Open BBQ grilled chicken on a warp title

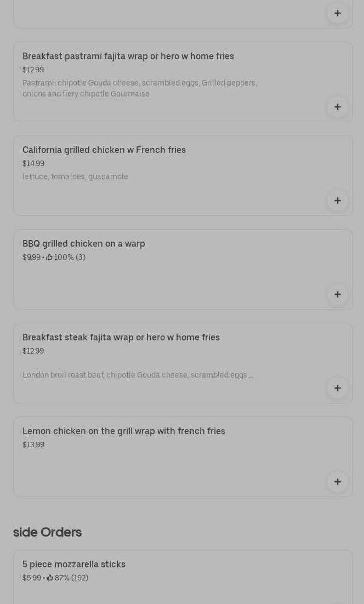pos(83,243)
